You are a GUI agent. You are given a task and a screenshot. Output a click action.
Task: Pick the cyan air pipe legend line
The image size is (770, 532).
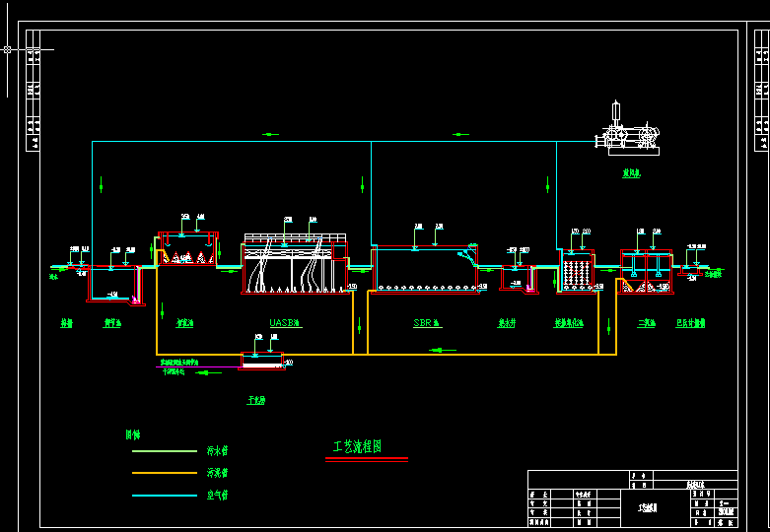pos(165,496)
